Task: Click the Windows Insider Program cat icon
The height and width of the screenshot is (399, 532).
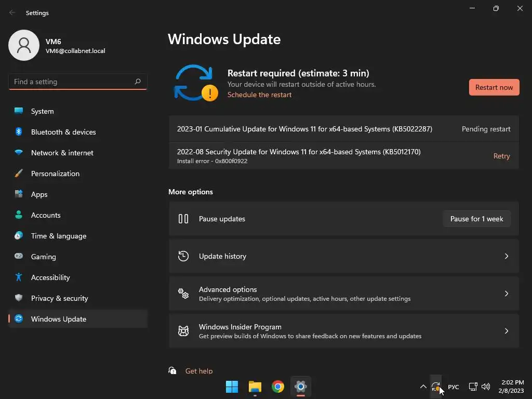Action: [x=183, y=331]
